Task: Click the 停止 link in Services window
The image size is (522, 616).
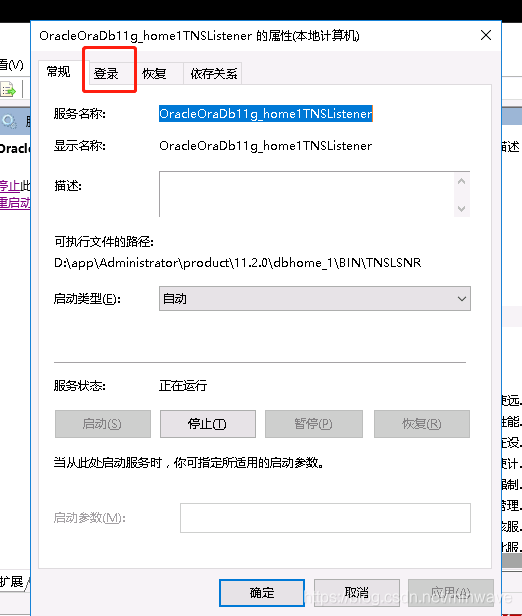Action: pyautogui.click(x=10, y=185)
